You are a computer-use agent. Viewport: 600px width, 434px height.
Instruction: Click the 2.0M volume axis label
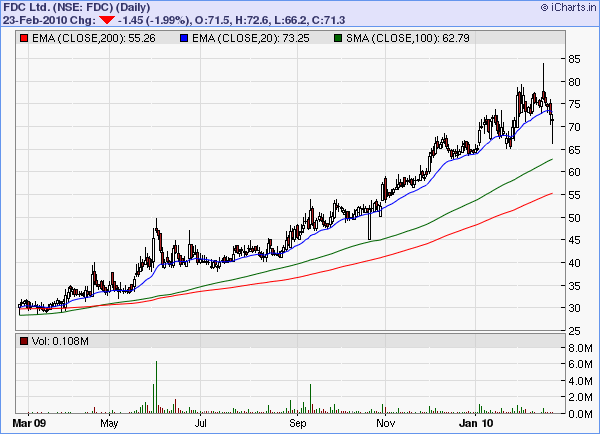click(x=580, y=398)
